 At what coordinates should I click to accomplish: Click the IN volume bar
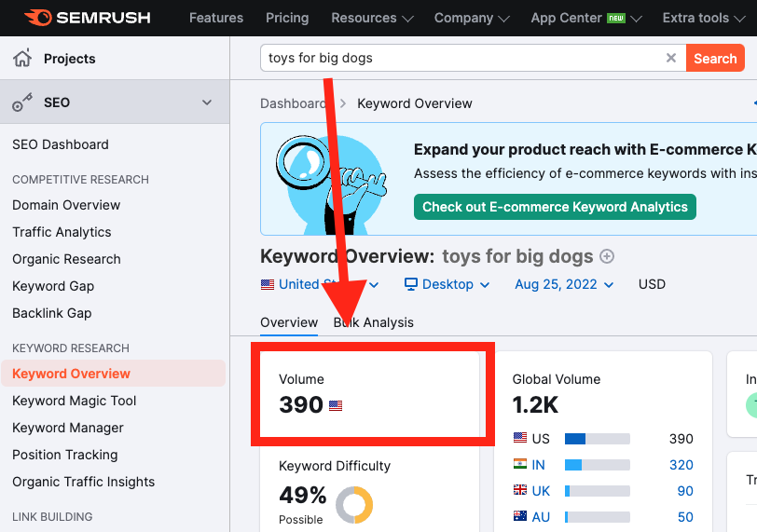point(598,465)
